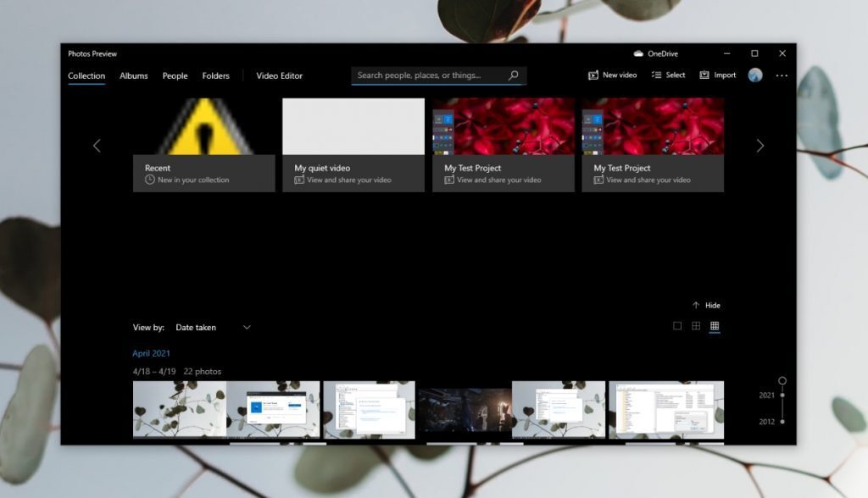Click the left carousel navigation arrow
Screen dimensions: 868x498
click(97, 146)
